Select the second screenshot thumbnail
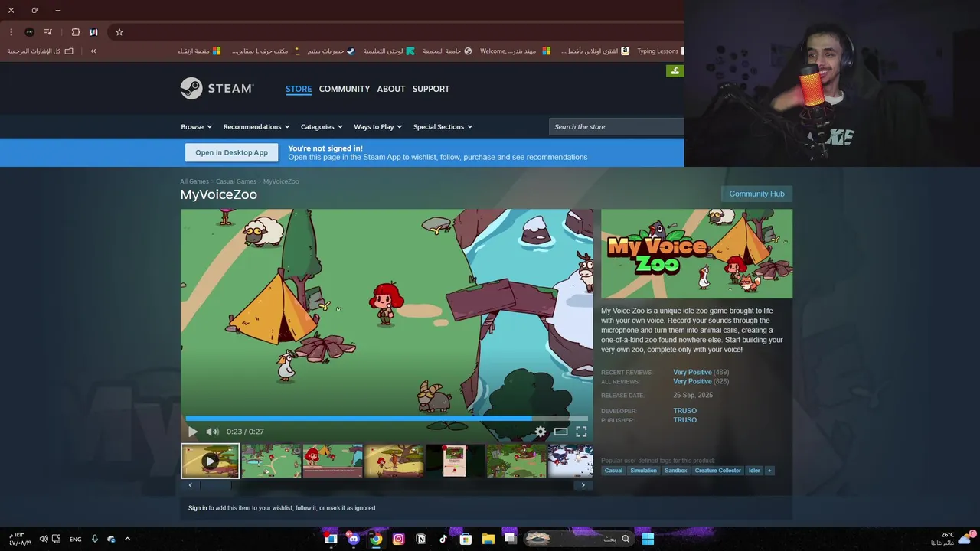This screenshot has height=551, width=980. (x=271, y=461)
